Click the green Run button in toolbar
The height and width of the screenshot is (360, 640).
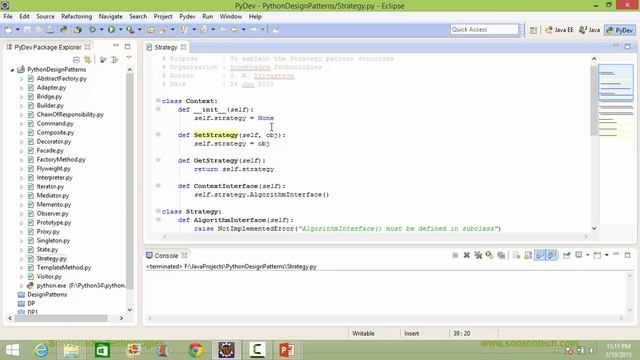coord(111,29)
